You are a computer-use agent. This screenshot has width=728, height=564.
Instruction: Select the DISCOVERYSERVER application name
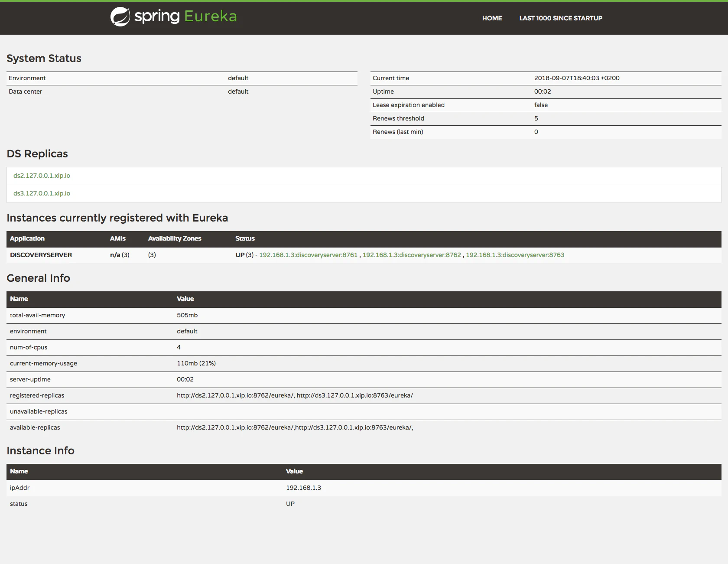click(41, 255)
